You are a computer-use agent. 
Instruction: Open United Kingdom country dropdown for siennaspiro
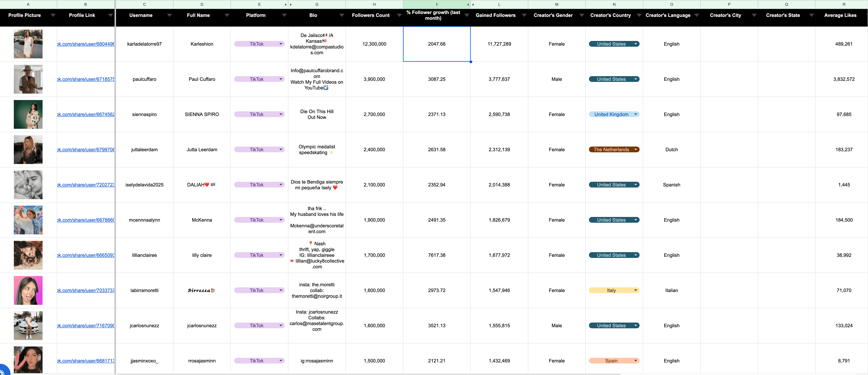(635, 114)
